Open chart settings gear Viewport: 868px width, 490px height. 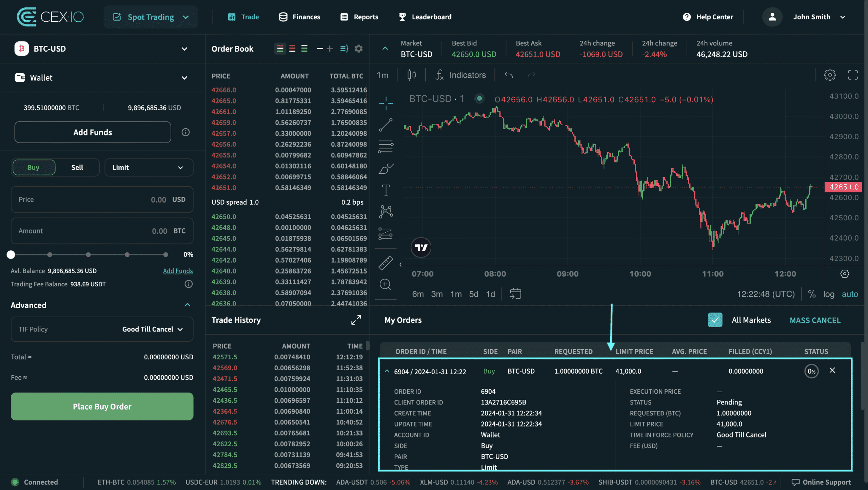pos(830,75)
